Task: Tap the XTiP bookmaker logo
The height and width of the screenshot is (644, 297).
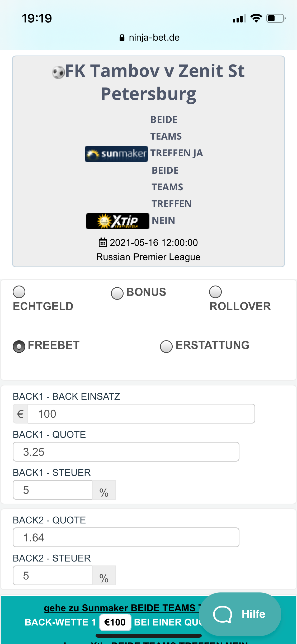Action: tap(118, 221)
